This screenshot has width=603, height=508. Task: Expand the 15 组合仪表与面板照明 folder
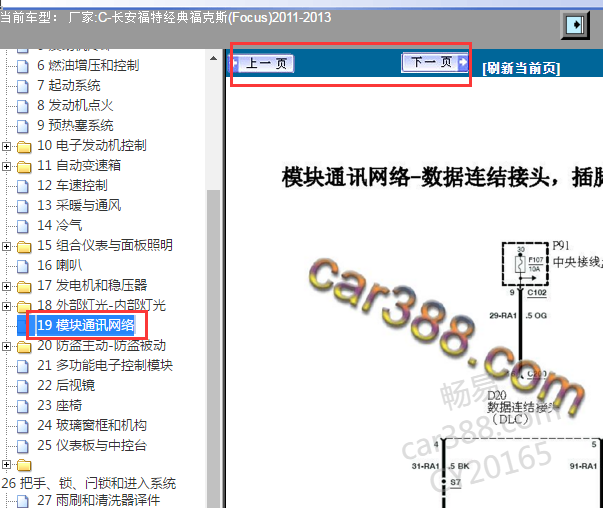tap(6, 246)
